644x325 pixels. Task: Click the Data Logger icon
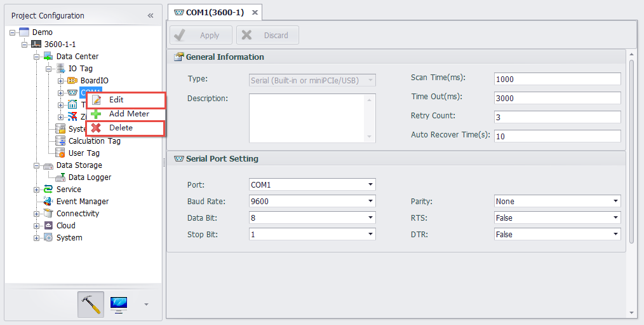[60, 177]
